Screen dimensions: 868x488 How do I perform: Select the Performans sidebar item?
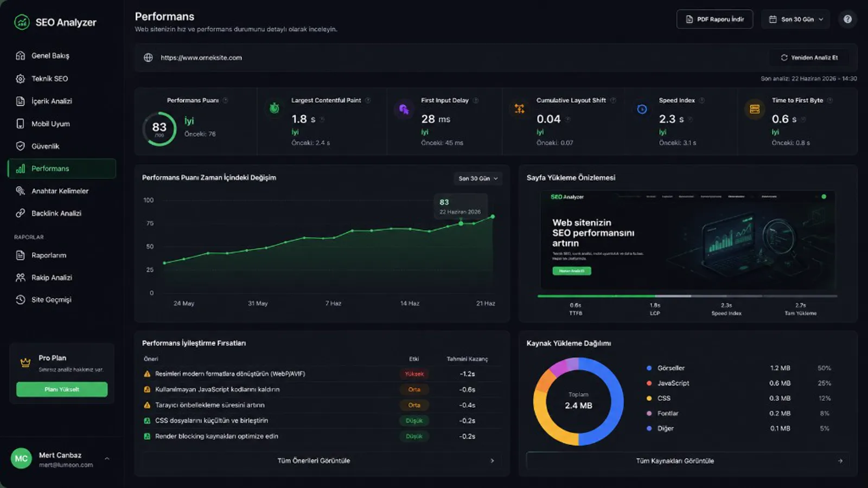(62, 169)
